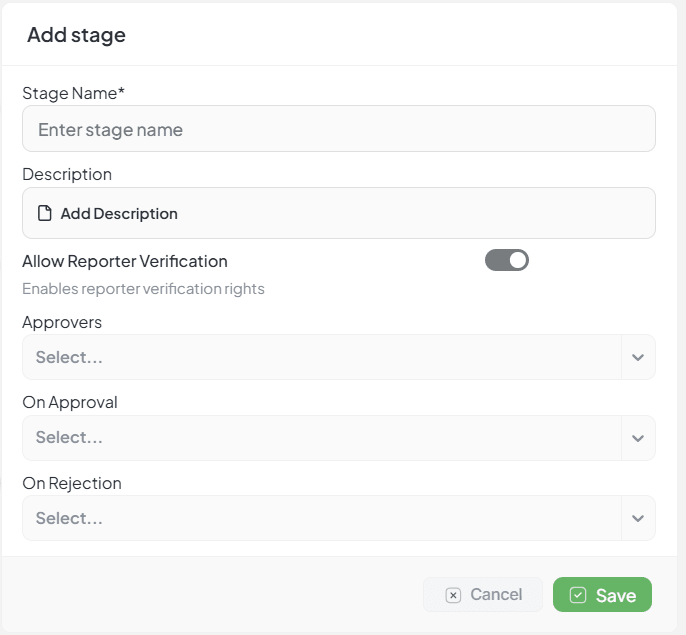Expand the On Approval chevron arrow
686x635 pixels.
(x=638, y=438)
